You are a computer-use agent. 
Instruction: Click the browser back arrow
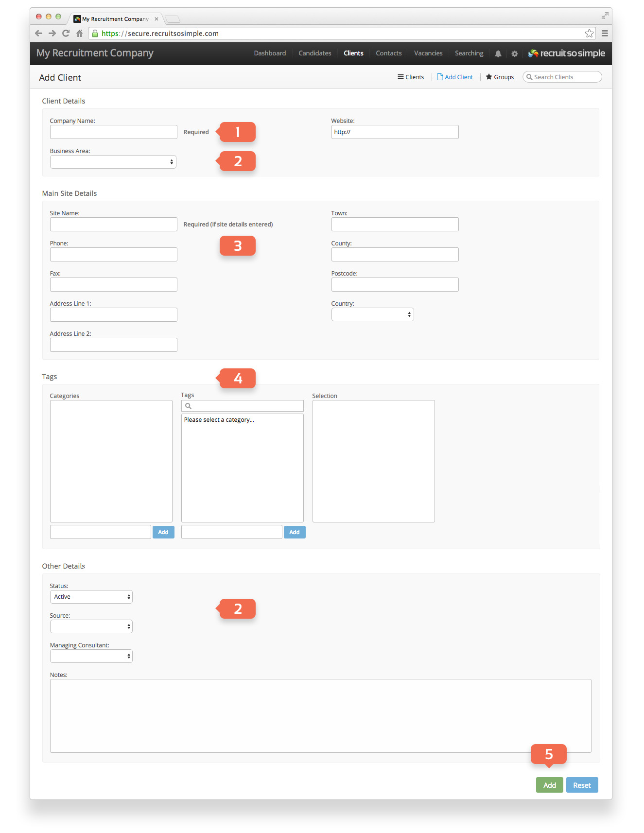39,34
